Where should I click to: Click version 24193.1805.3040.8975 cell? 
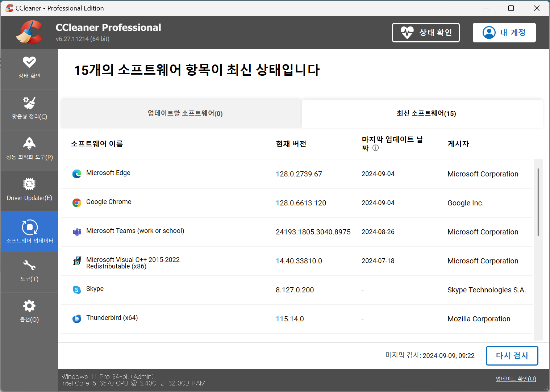[313, 232]
